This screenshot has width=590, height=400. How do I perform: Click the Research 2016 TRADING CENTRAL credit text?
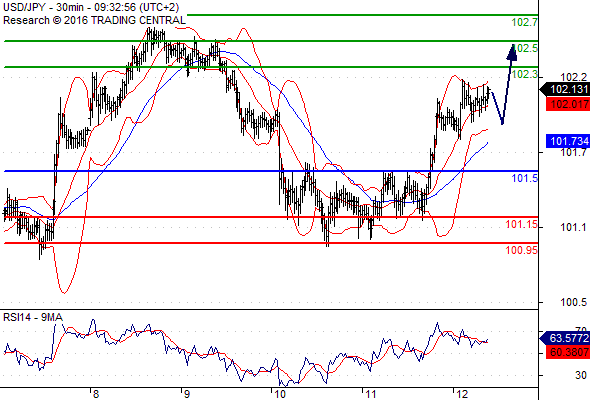tap(94, 20)
